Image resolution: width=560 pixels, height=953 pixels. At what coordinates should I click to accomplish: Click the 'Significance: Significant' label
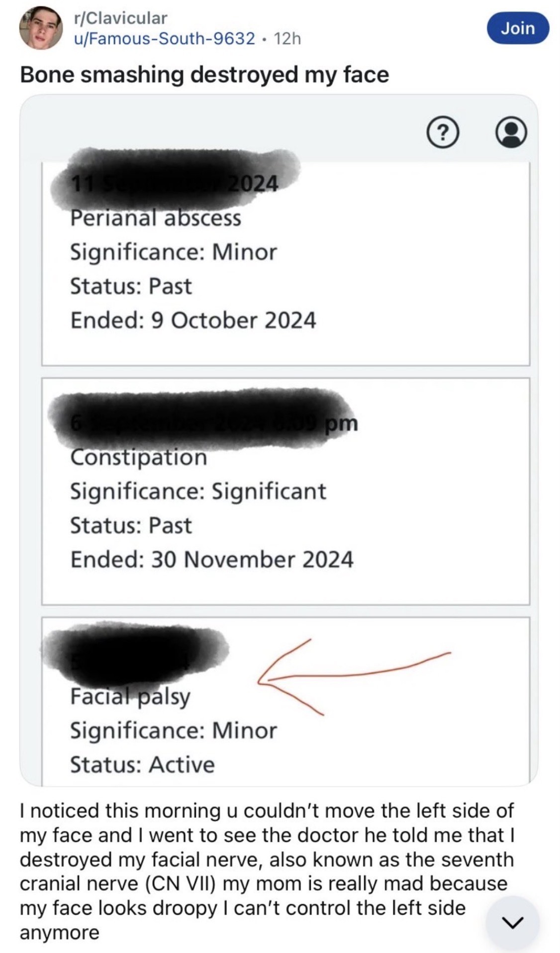[x=198, y=491]
